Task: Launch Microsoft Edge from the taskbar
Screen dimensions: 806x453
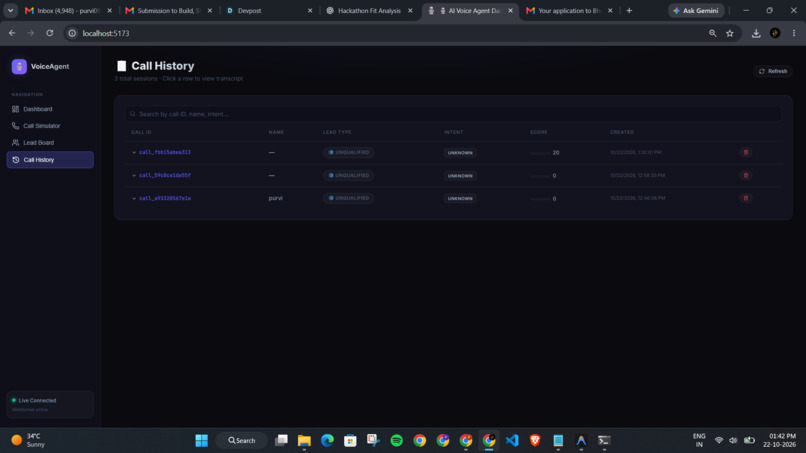Action: (327, 441)
